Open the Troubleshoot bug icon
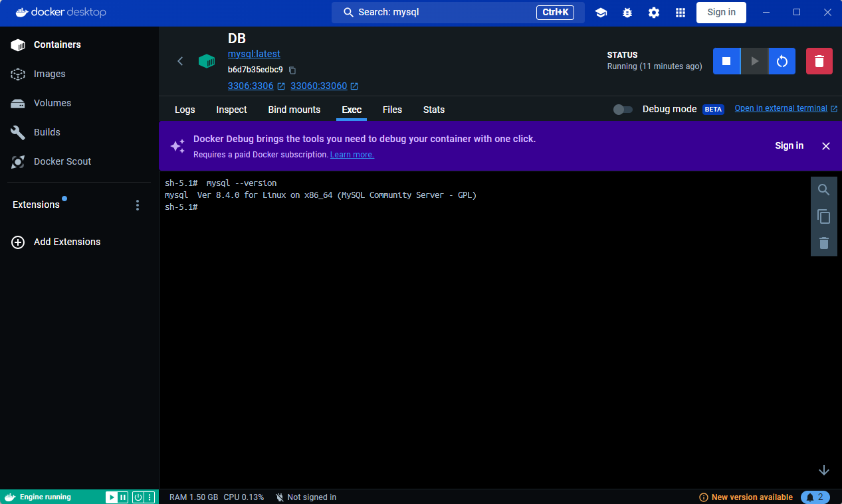 pyautogui.click(x=627, y=13)
